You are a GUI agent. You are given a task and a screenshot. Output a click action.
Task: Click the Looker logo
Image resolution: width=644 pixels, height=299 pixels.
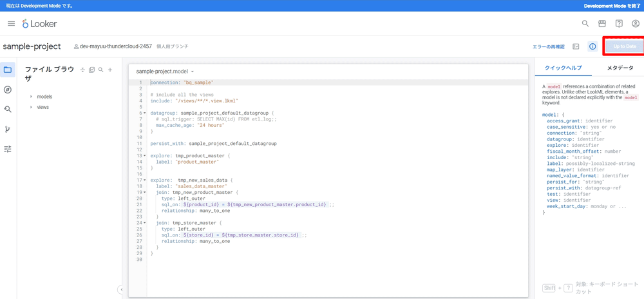(40, 24)
